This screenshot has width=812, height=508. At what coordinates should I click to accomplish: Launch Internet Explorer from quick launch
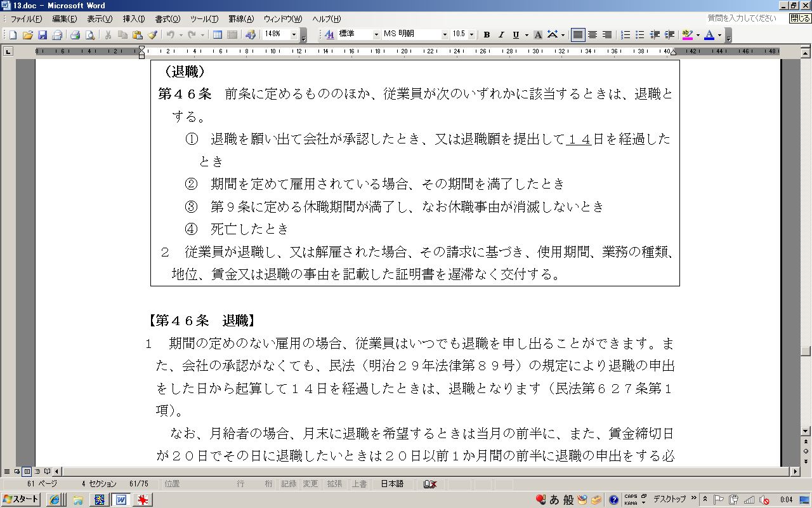(55, 500)
